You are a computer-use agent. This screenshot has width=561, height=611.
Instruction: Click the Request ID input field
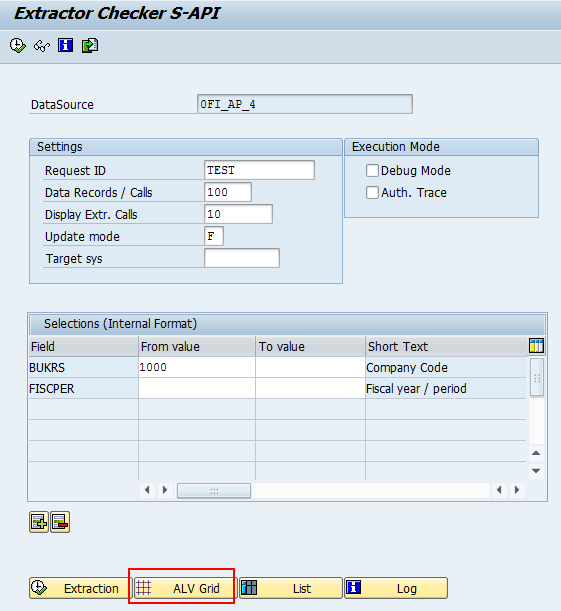(x=259, y=170)
